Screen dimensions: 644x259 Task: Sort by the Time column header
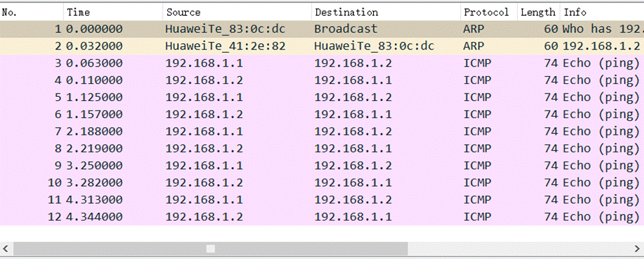pos(113,12)
